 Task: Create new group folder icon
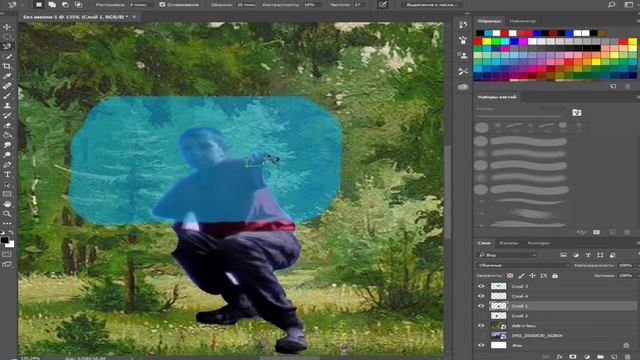(600, 357)
